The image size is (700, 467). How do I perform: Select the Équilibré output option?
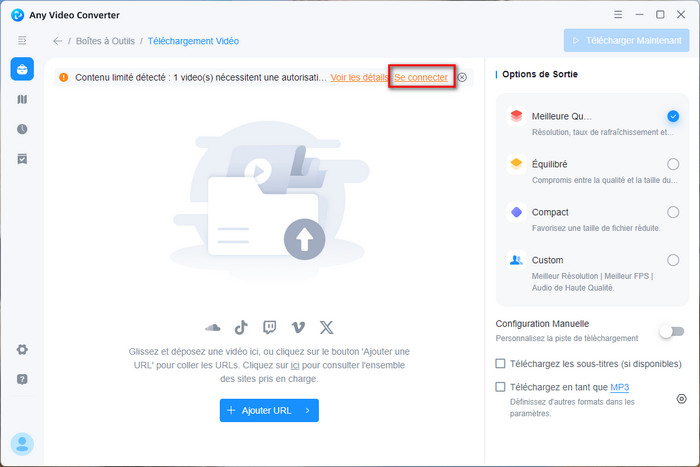[x=673, y=164]
